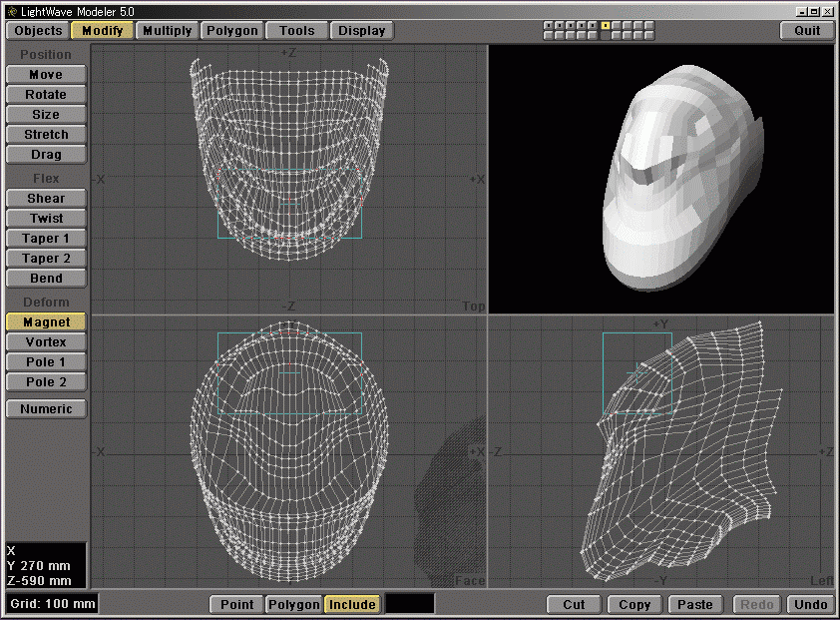Open the Numeric input panel
The width and height of the screenshot is (840, 620).
click(x=46, y=409)
